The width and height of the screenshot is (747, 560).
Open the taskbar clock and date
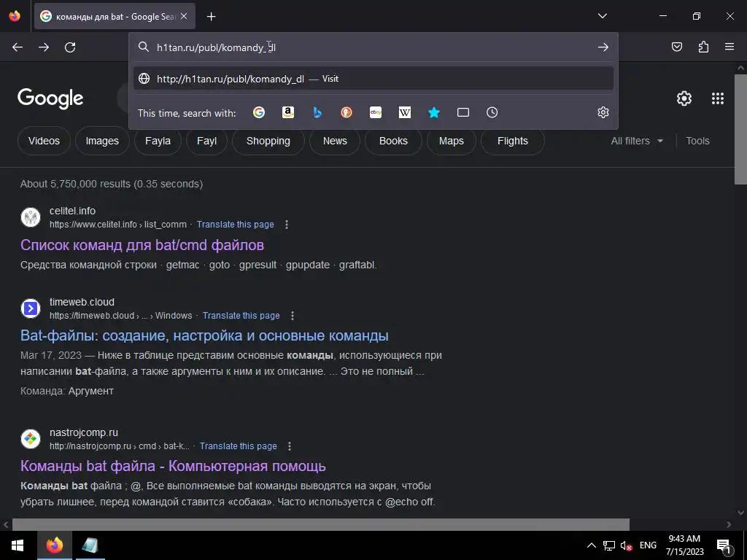(684, 545)
